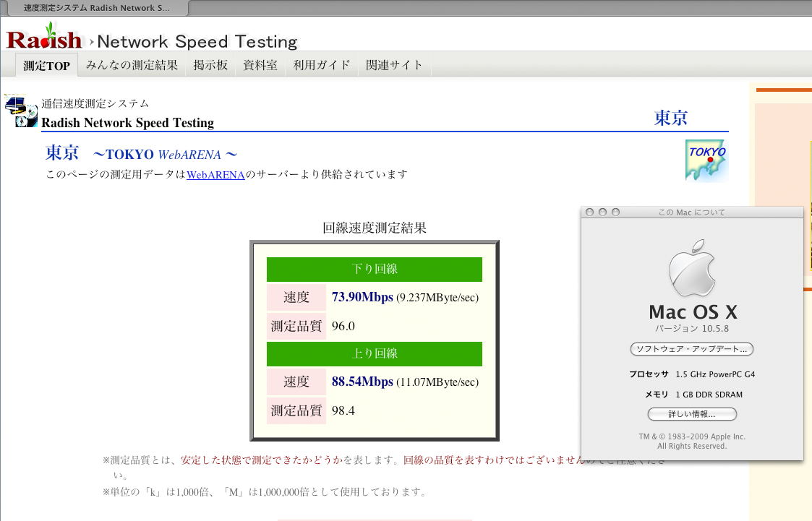Click the 東京 ~TOKYO WebARENA~ heading
Viewport: 812px width, 521px height.
point(142,154)
